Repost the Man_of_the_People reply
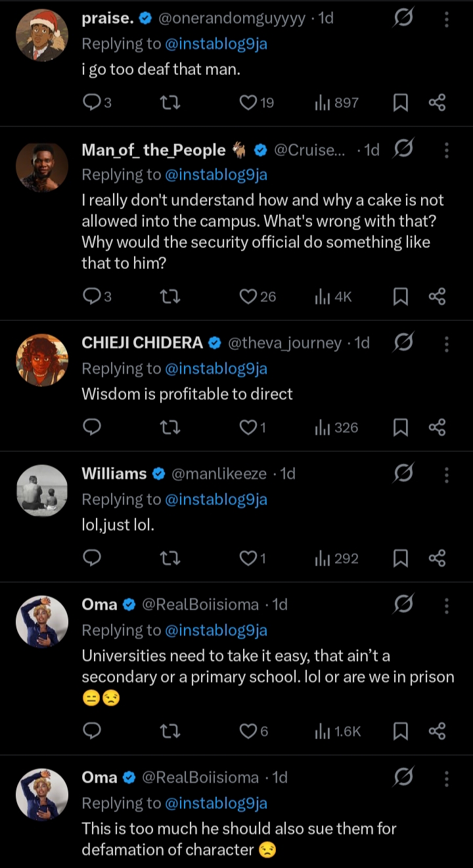The width and height of the screenshot is (473, 868). click(170, 297)
